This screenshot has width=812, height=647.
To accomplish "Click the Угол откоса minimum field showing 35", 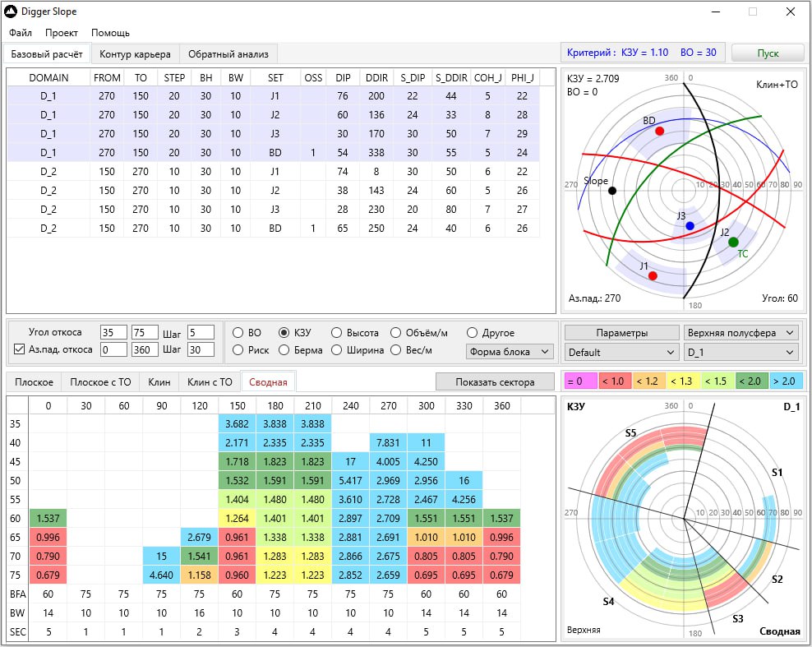I will [x=113, y=333].
